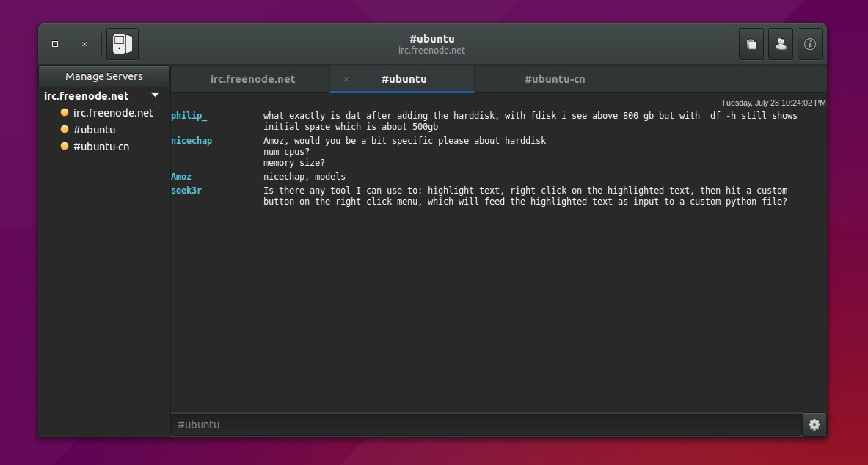Click the window maximize square icon

(x=55, y=44)
